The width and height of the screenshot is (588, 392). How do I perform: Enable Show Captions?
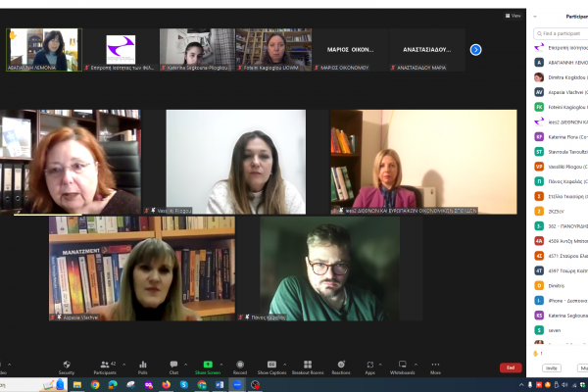(x=271, y=367)
